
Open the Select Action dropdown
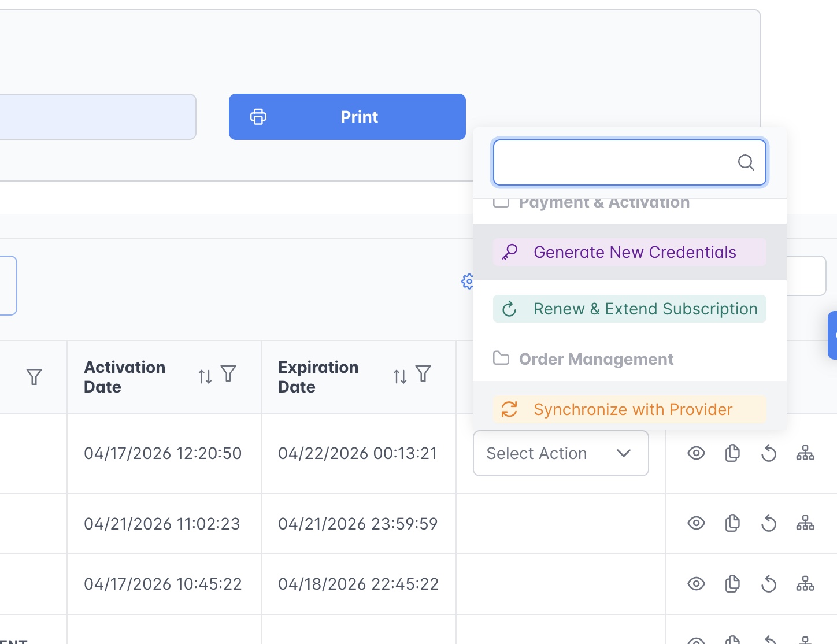[x=561, y=453]
